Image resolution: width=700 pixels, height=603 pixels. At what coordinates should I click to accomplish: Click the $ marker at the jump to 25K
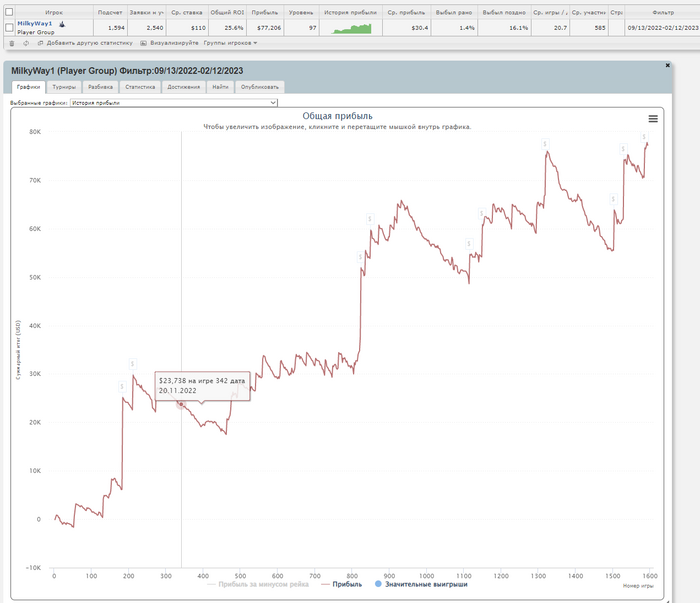click(122, 387)
